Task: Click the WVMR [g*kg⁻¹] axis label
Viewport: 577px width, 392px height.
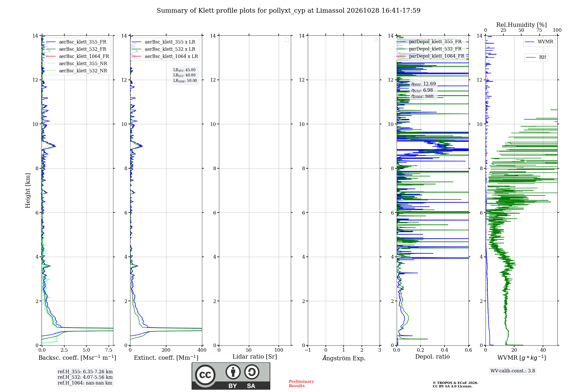Action: click(x=522, y=358)
